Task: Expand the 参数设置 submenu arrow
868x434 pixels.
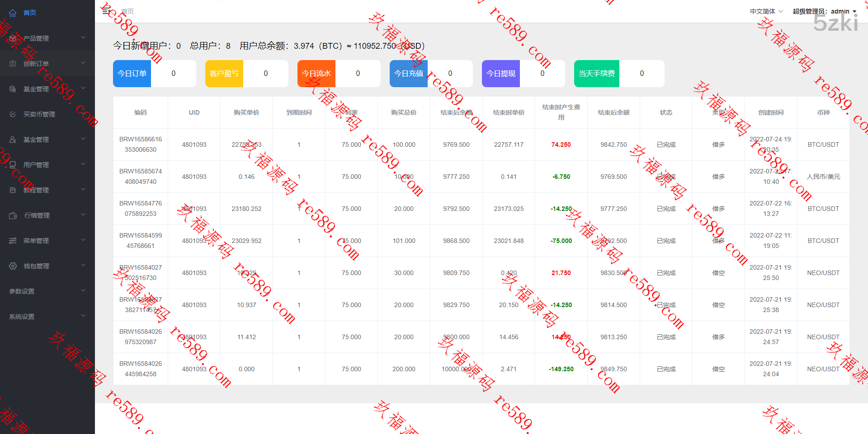Action: (x=83, y=291)
